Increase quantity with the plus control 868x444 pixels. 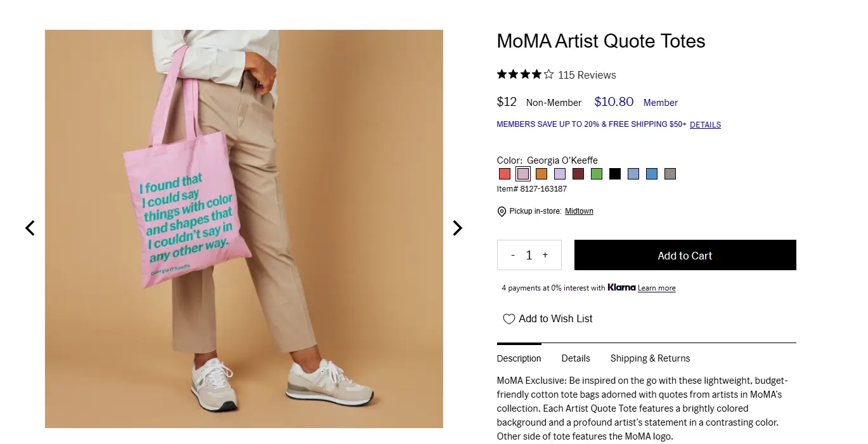(x=545, y=255)
